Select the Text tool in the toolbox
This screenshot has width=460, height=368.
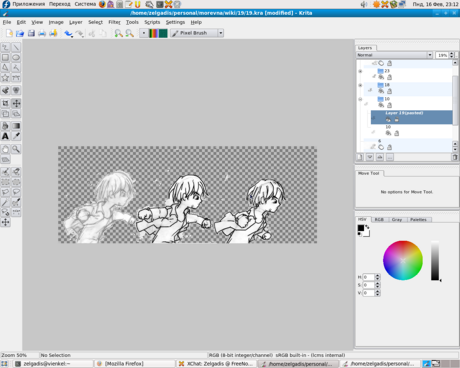[x=5, y=136]
